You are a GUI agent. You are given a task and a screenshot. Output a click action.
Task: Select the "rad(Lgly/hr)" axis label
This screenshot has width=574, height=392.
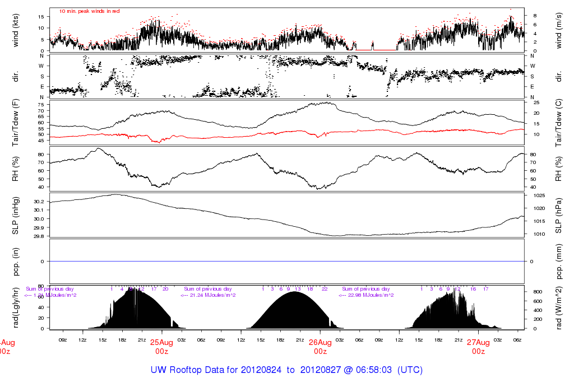(x=15, y=307)
